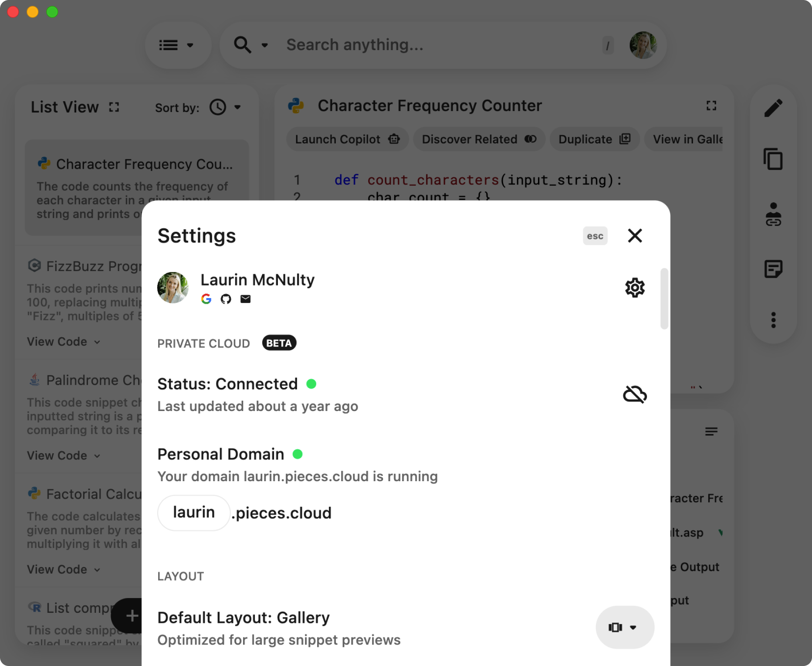The width and height of the screenshot is (812, 666).
Task: Click the Launch Copilot button
Action: pyautogui.click(x=347, y=139)
